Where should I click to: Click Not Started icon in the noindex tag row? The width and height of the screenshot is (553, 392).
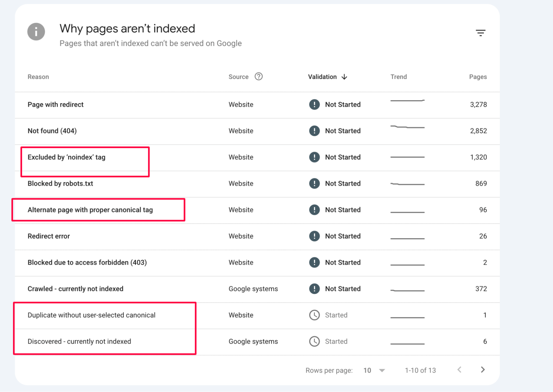(x=314, y=157)
